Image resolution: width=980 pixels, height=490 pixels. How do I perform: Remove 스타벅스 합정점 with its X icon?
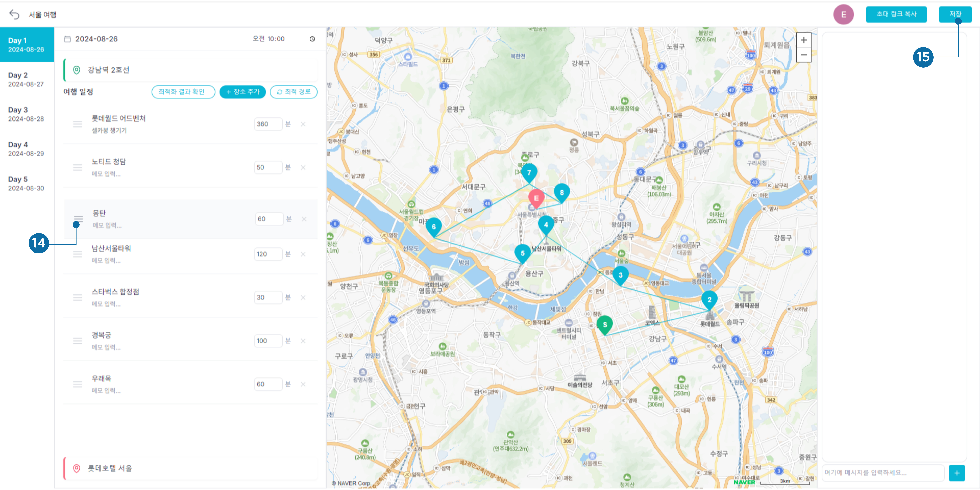(x=303, y=297)
